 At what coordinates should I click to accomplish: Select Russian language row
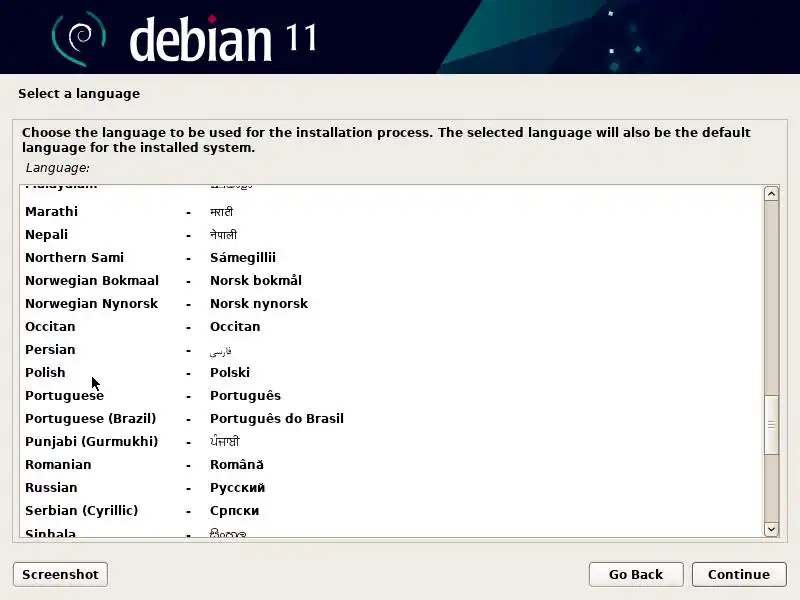coord(392,487)
